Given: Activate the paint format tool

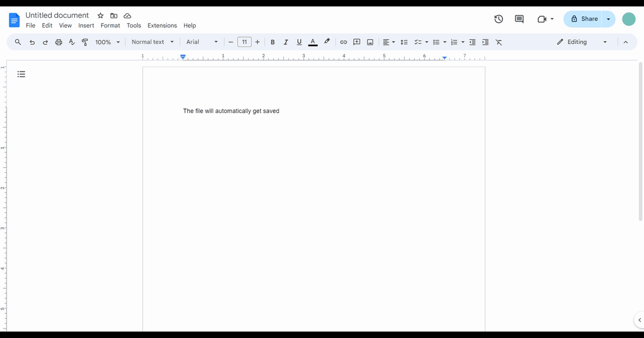Looking at the screenshot, I should tap(85, 42).
